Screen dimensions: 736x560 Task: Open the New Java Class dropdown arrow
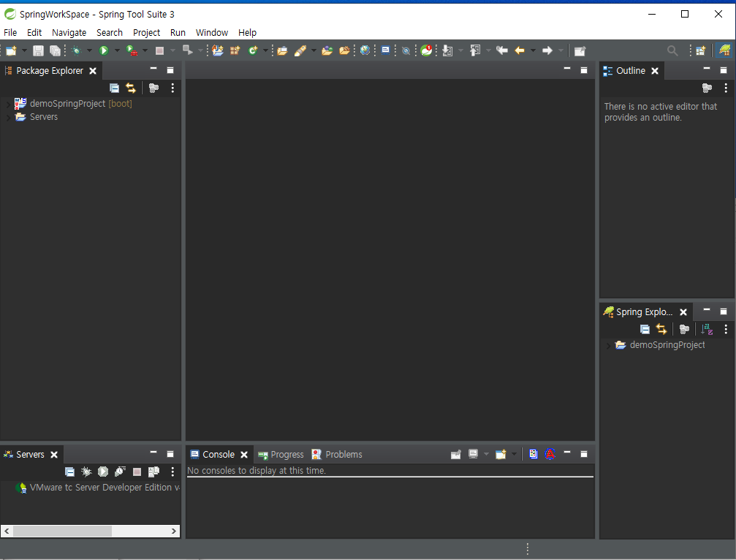tap(265, 50)
